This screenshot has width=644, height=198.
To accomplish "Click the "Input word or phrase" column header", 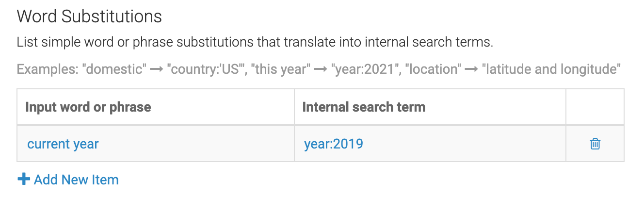I will click(88, 107).
